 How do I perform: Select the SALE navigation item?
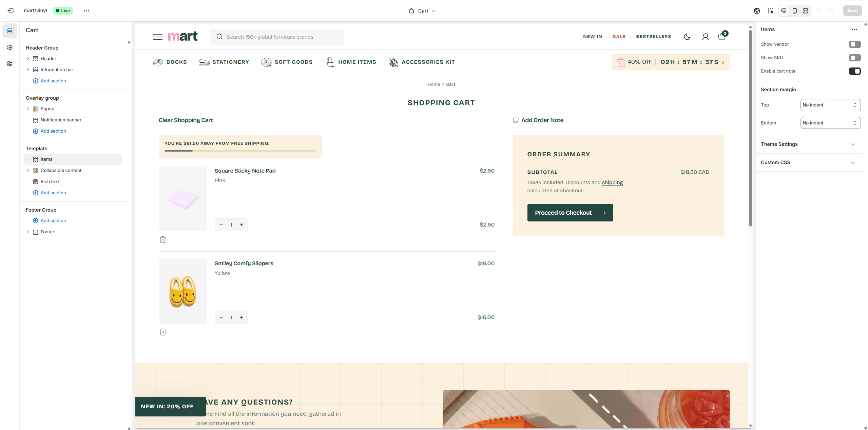[x=619, y=37]
